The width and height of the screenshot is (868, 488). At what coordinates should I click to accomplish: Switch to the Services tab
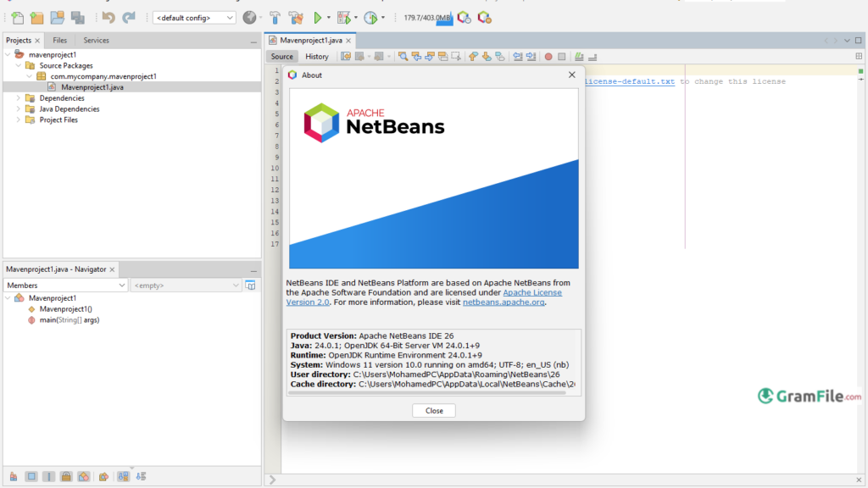97,41
